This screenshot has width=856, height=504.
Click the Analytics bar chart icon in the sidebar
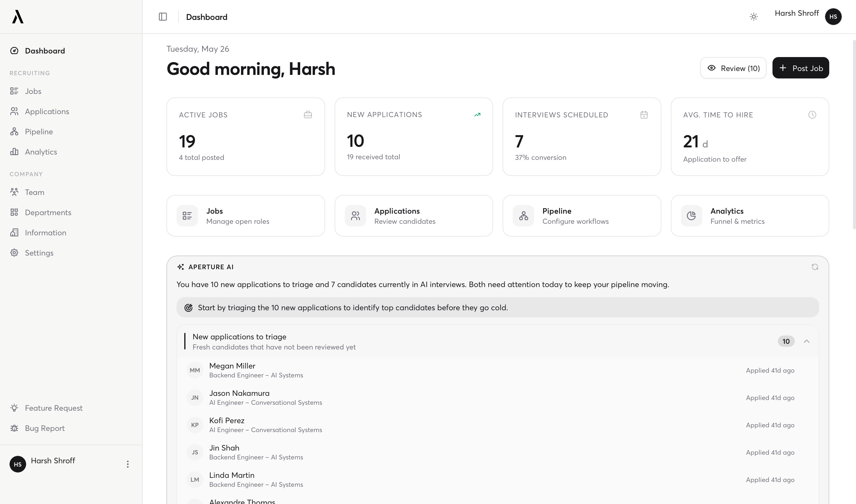pyautogui.click(x=14, y=152)
